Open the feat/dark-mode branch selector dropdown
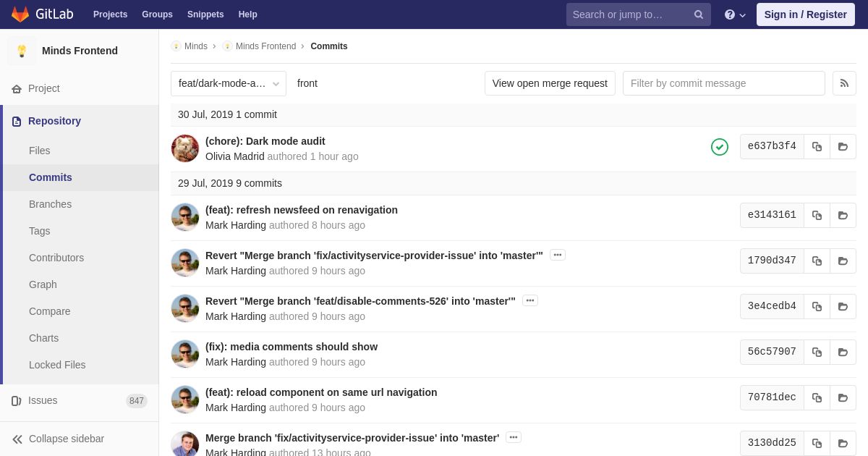Screen dimensions: 868x456 [x=229, y=83]
